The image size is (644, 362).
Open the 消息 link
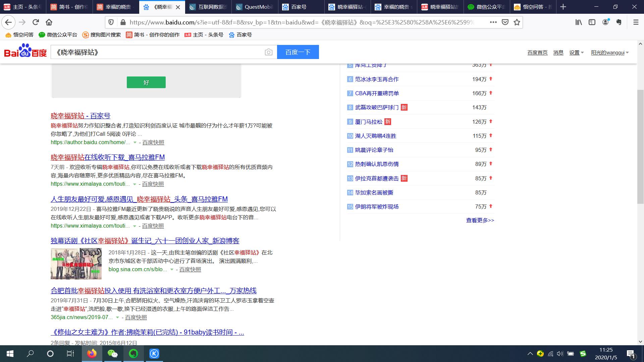(558, 53)
